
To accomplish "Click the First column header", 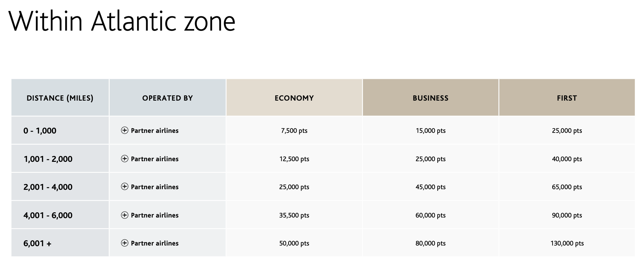I will [567, 98].
